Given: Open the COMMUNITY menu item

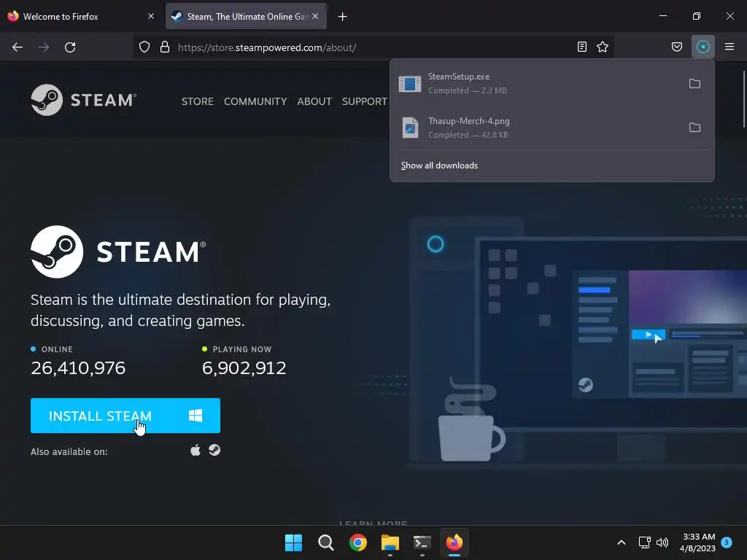Looking at the screenshot, I should coord(255,101).
